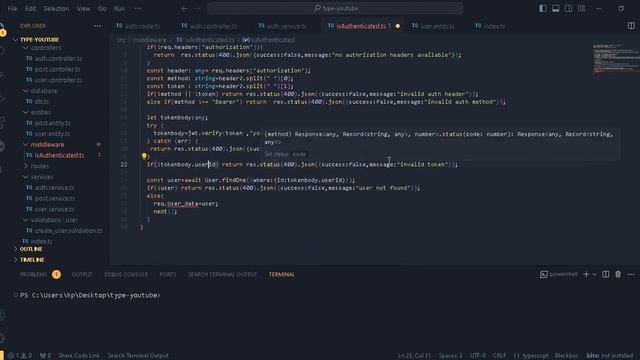Open the Customize Layout icon

pos(581,8)
